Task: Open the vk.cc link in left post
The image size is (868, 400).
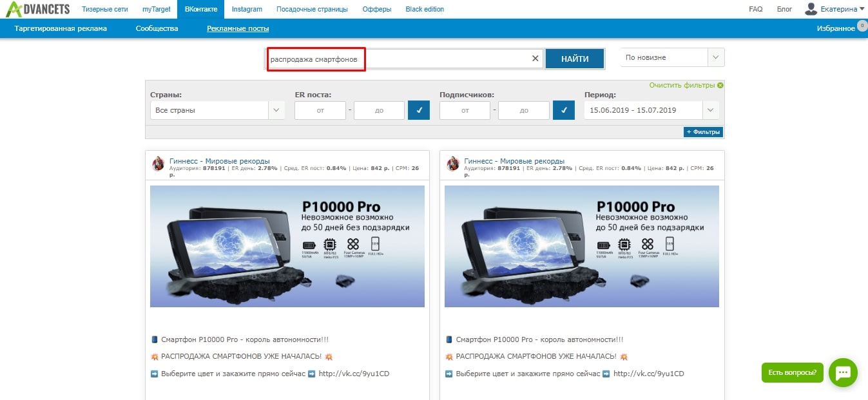Action: tap(354, 374)
